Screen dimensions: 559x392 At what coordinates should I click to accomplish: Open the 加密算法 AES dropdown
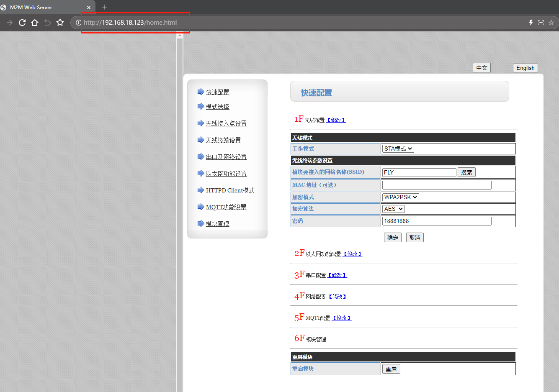tap(393, 209)
